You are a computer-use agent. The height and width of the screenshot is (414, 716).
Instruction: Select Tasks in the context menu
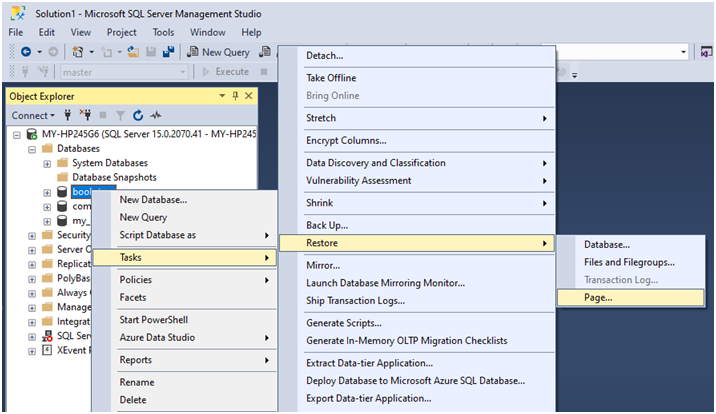point(184,257)
